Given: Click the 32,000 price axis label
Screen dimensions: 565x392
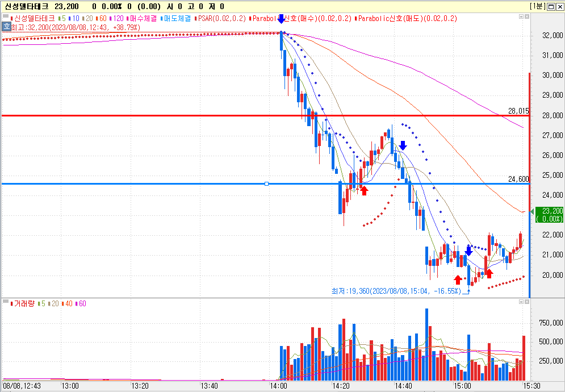Looking at the screenshot, I should click(x=553, y=35).
